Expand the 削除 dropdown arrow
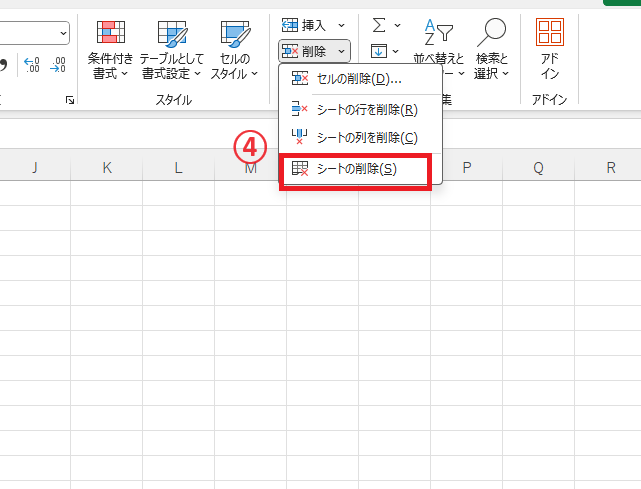This screenshot has width=641, height=489. pyautogui.click(x=341, y=52)
